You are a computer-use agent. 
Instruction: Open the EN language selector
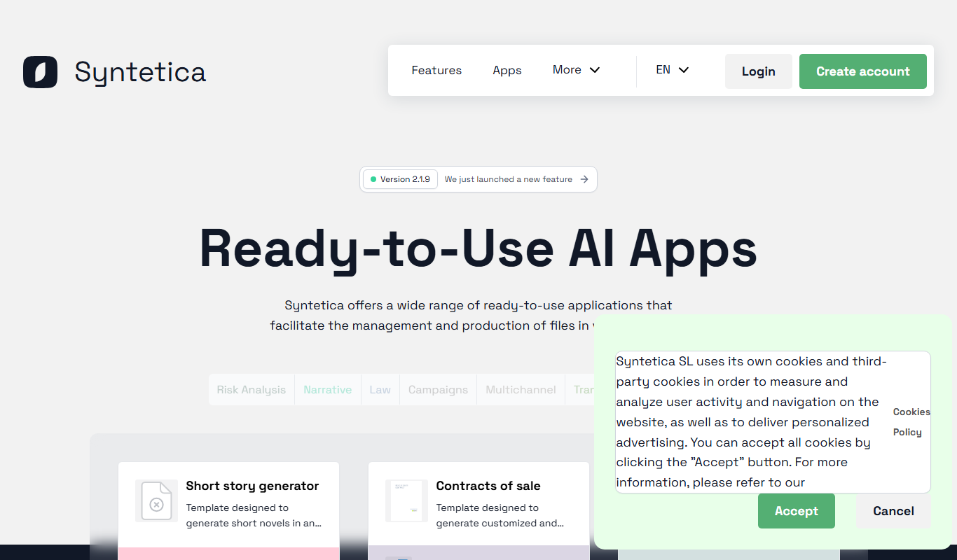tap(673, 70)
